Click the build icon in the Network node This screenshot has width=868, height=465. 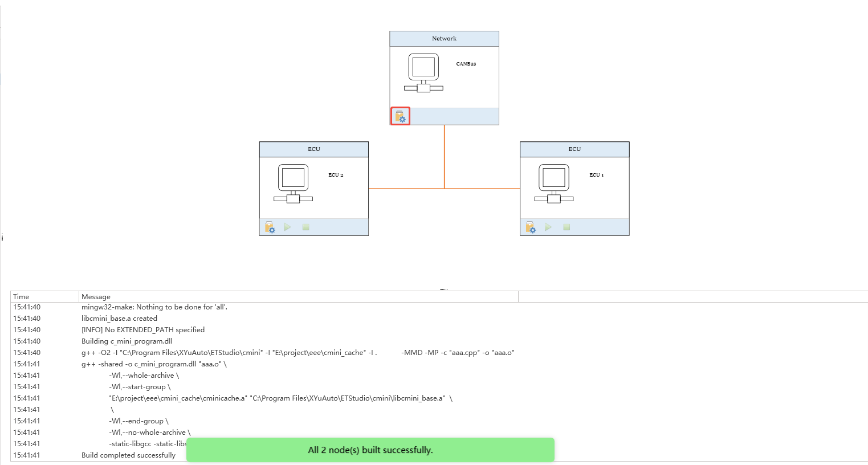400,116
